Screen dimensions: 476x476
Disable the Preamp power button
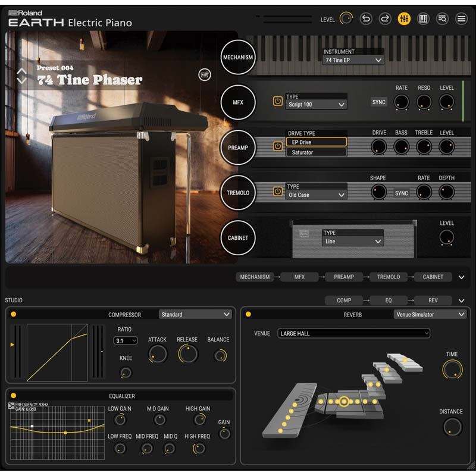(x=277, y=146)
